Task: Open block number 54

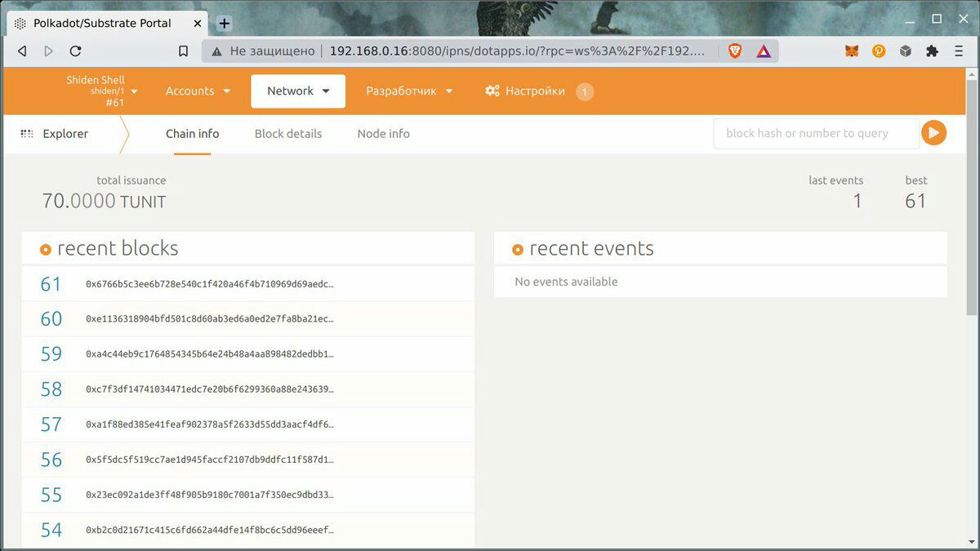Action: [x=51, y=530]
